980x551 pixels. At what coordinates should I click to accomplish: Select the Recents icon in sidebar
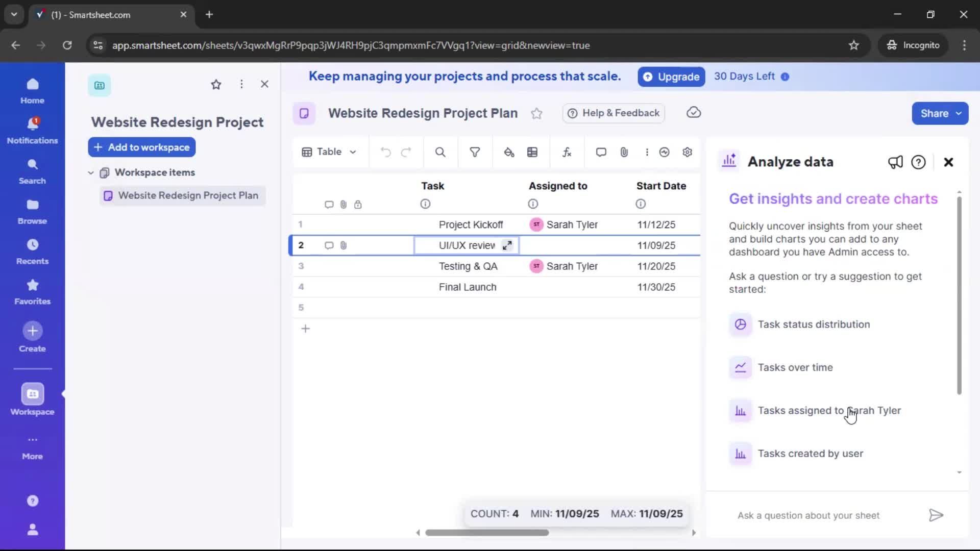pyautogui.click(x=32, y=251)
